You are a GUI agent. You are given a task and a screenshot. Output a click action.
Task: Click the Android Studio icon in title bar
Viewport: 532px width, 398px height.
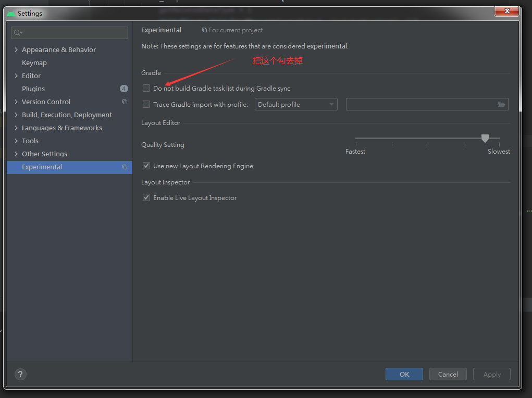coord(11,14)
